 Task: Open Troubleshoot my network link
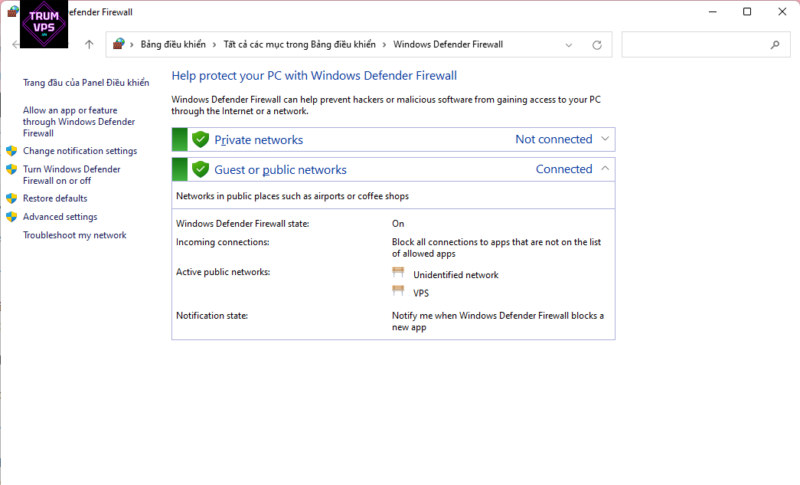[x=75, y=235]
